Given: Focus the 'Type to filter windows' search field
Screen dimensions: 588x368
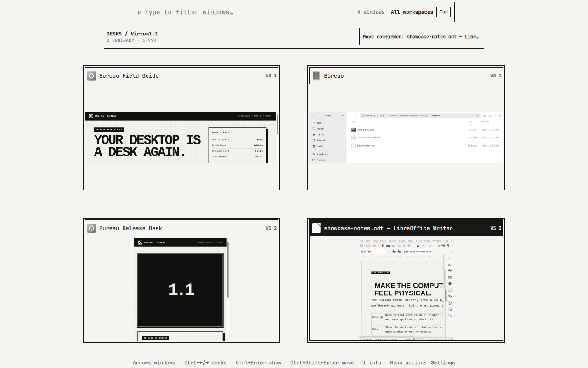Looking at the screenshot, I should [248, 12].
